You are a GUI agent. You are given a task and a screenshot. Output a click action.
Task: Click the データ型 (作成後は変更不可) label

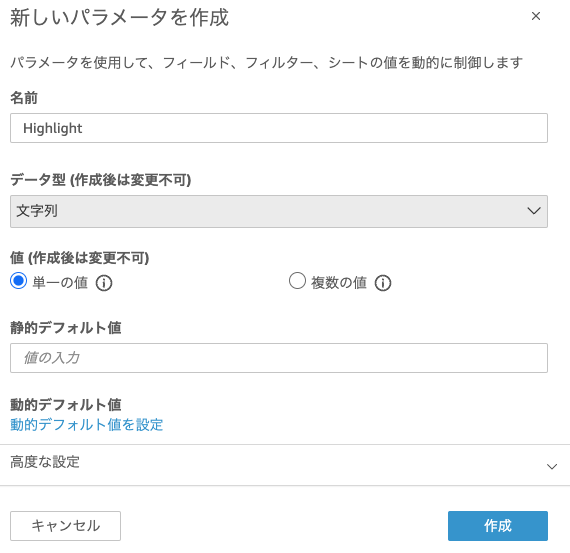pyautogui.click(x=101, y=180)
